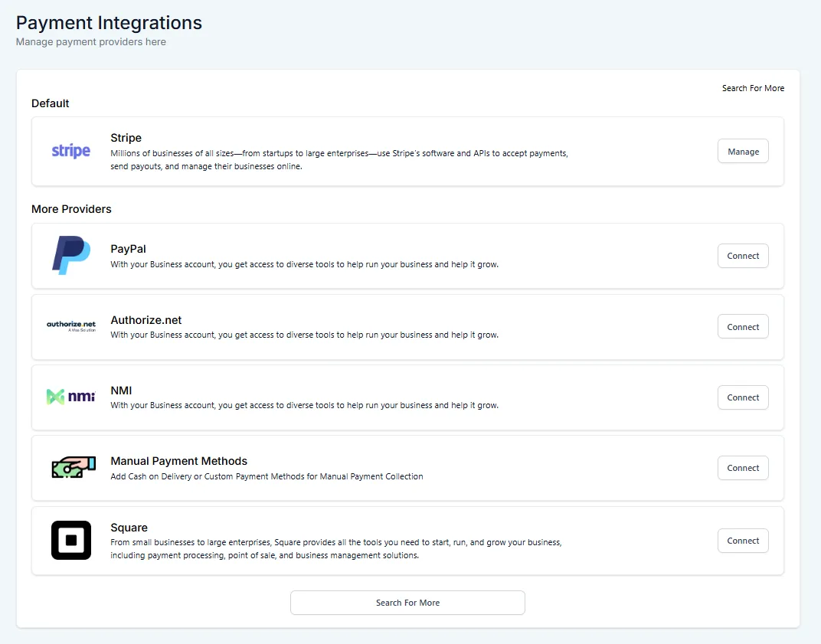Click PayPal's 'With your Business account' description
821x644 pixels.
pos(304,264)
